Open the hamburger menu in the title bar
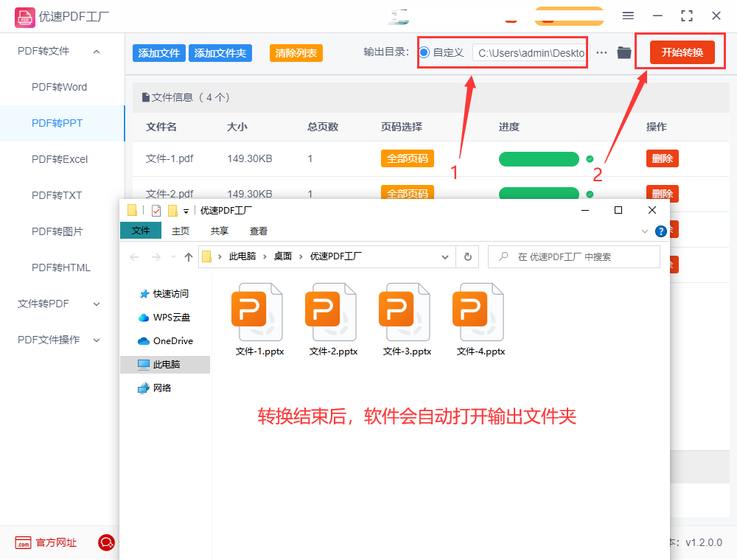 click(x=628, y=16)
